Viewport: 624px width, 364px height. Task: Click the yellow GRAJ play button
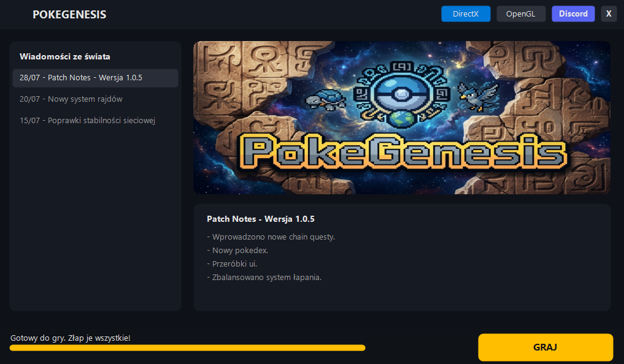pos(545,347)
